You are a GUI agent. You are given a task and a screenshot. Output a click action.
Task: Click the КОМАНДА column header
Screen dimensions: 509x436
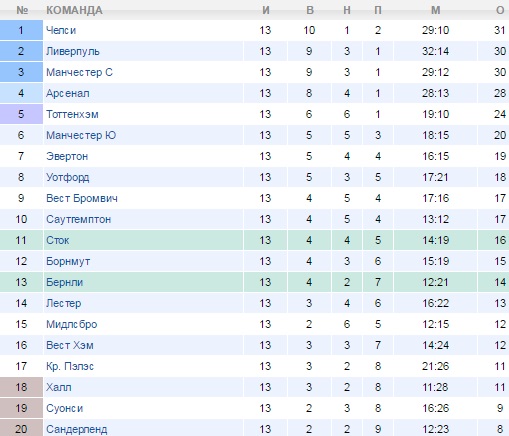(x=74, y=10)
